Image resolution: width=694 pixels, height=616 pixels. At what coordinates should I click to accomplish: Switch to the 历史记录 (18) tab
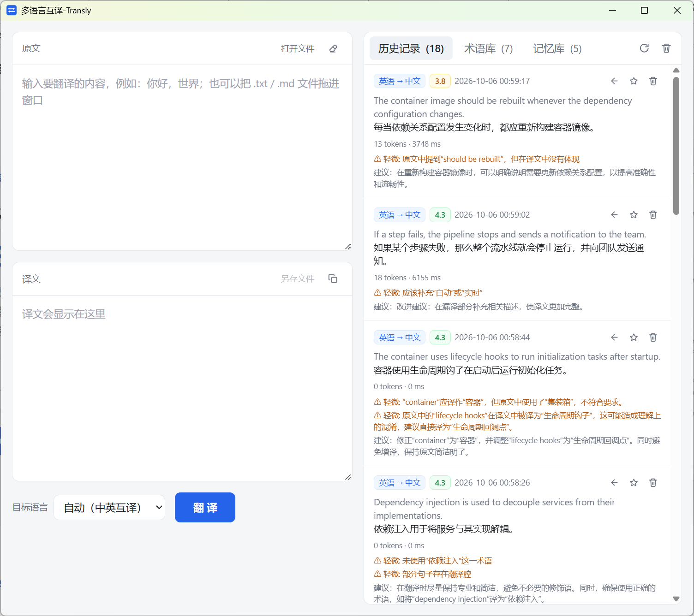(x=411, y=48)
